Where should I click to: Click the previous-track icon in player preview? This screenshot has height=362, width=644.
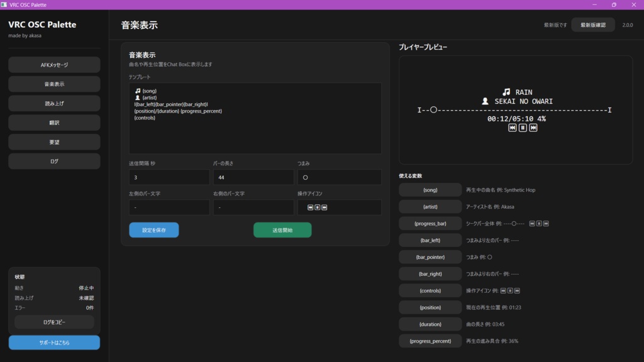pyautogui.click(x=512, y=128)
